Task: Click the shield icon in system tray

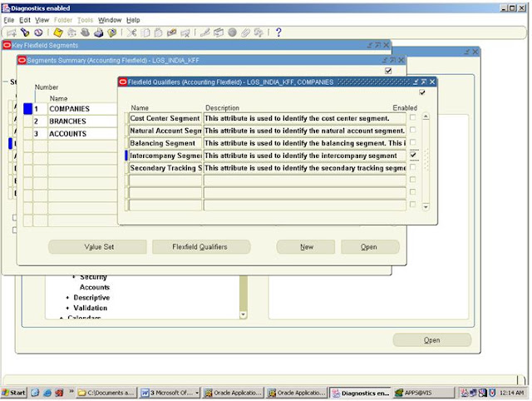Action: (492, 393)
